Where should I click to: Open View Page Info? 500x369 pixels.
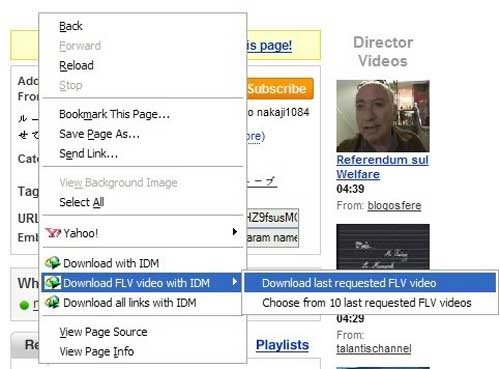tap(143, 351)
